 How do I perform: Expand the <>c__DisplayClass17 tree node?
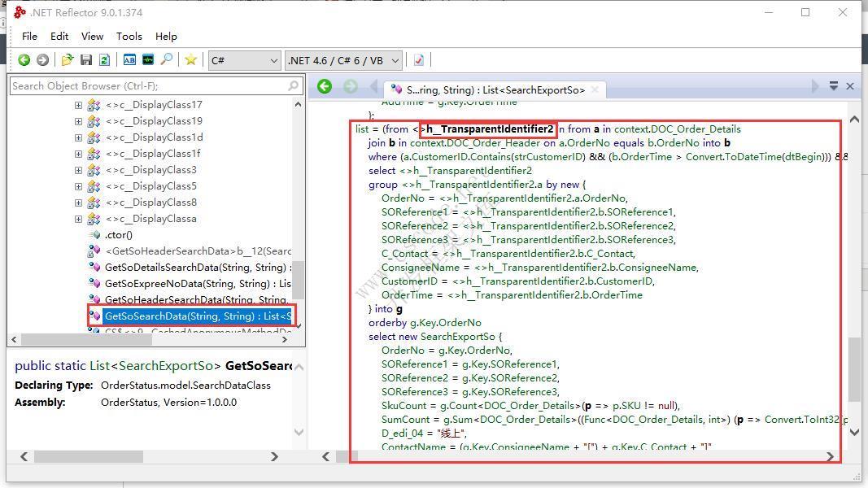tap(78, 105)
